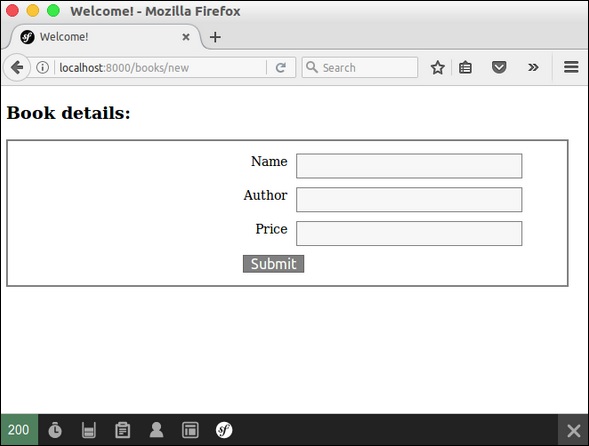589x446 pixels.
Task: Click the Price text field
Action: pos(409,233)
